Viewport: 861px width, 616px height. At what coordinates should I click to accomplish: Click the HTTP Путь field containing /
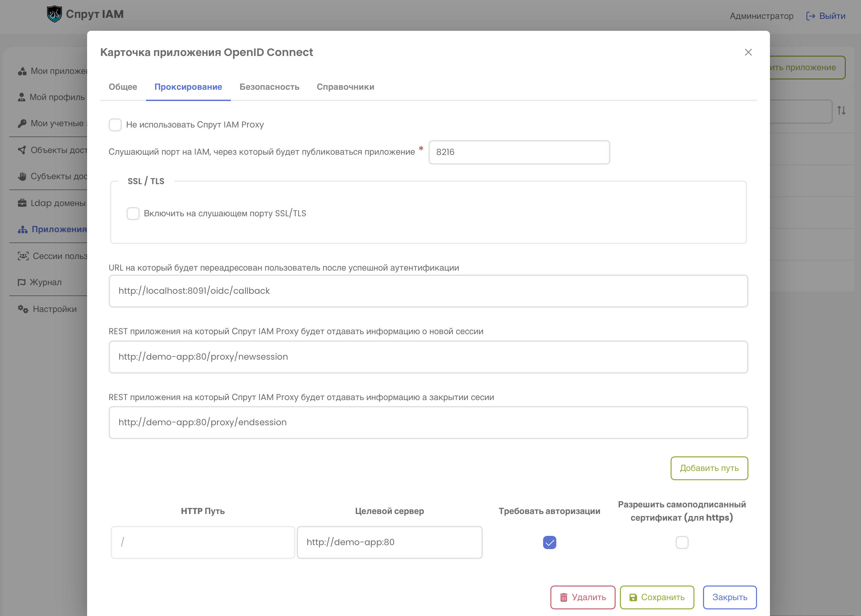(203, 542)
